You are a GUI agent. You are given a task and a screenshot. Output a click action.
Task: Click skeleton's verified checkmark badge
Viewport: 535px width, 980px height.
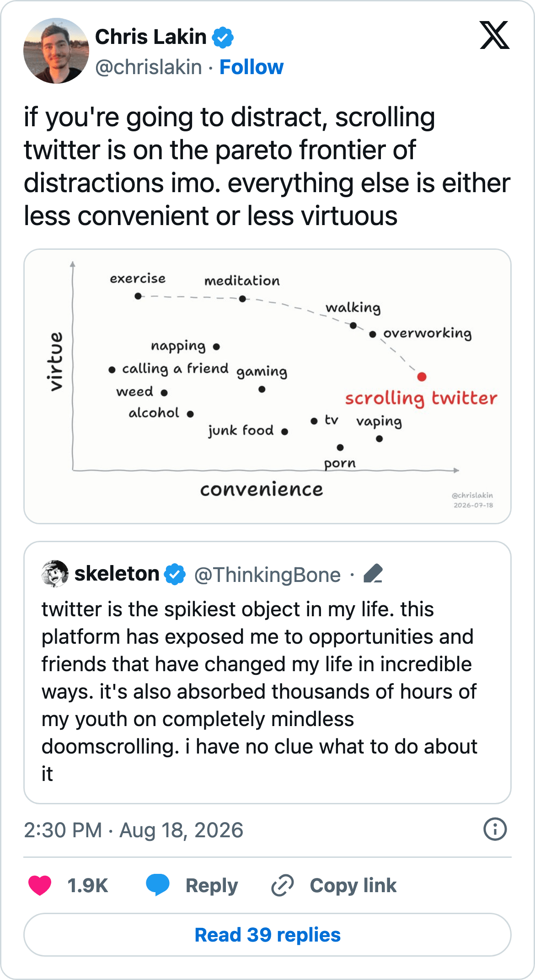[x=175, y=574]
